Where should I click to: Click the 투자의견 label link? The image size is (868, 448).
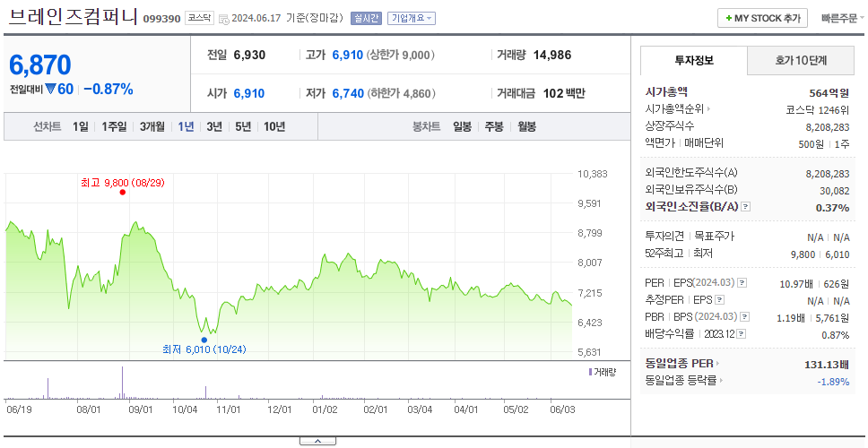(664, 237)
